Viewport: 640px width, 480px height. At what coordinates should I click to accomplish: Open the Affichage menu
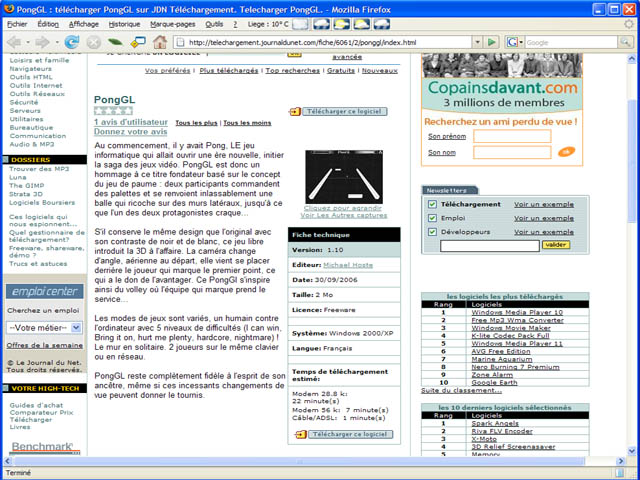point(84,24)
